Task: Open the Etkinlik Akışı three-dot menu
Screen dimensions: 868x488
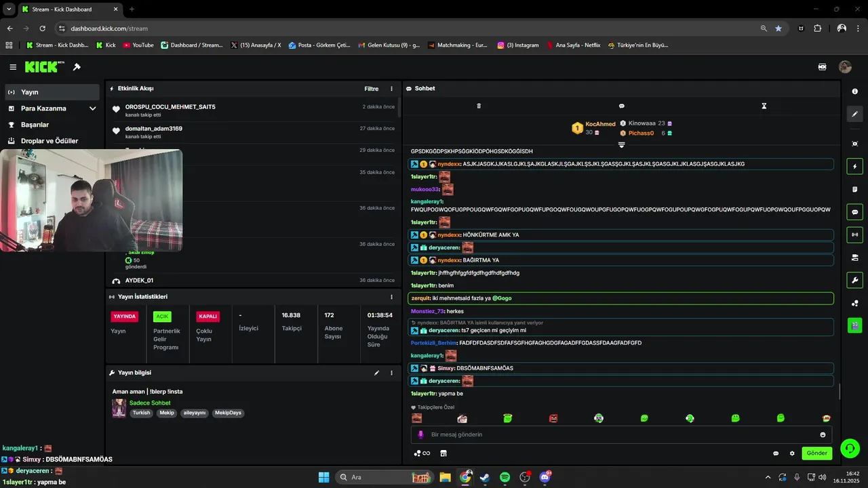Action: coord(391,89)
